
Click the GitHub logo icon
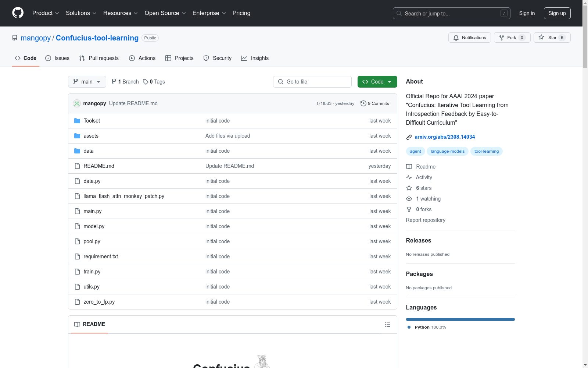pyautogui.click(x=18, y=13)
